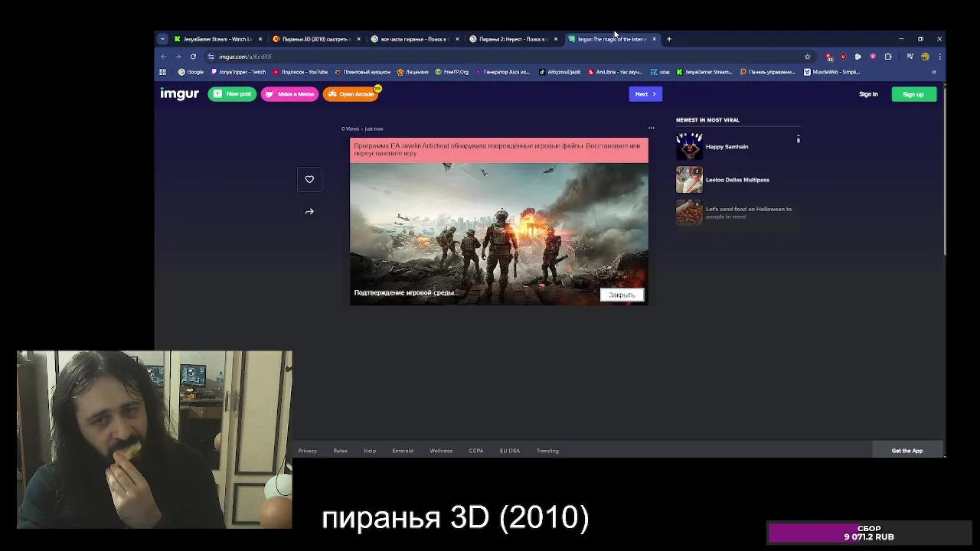View site information icon in address bar
Screen dimensions: 980x551
[x=211, y=57]
